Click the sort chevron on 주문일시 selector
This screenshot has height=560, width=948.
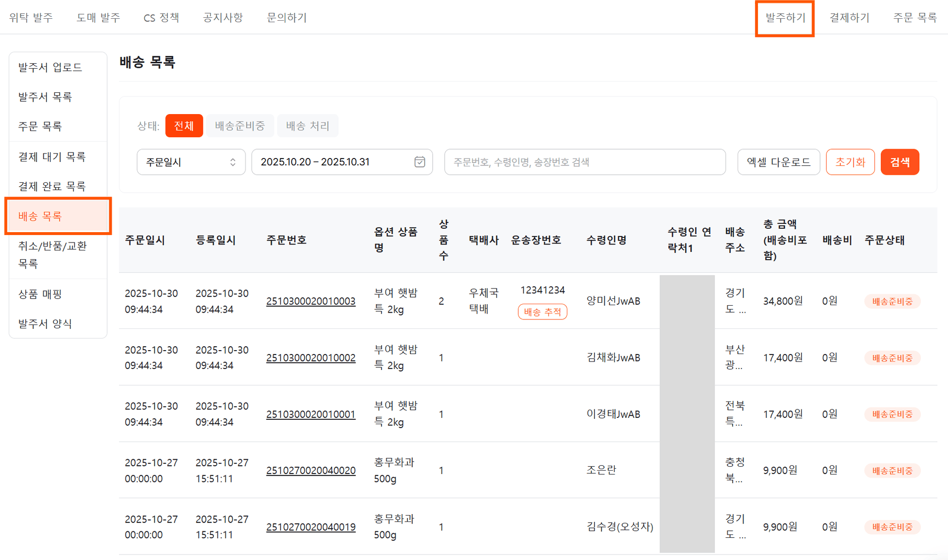(232, 161)
